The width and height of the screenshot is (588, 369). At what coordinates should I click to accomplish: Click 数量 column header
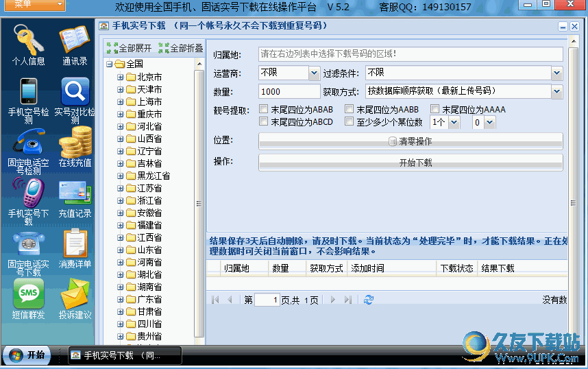[x=287, y=268]
